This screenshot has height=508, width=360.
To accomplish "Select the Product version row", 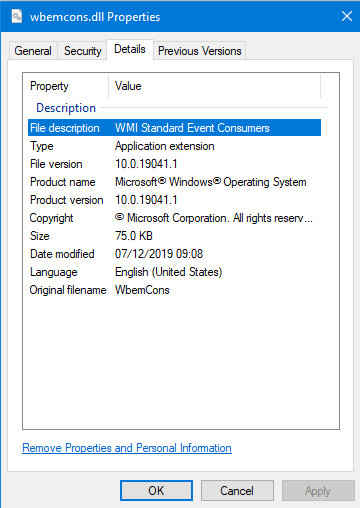I will click(174, 200).
